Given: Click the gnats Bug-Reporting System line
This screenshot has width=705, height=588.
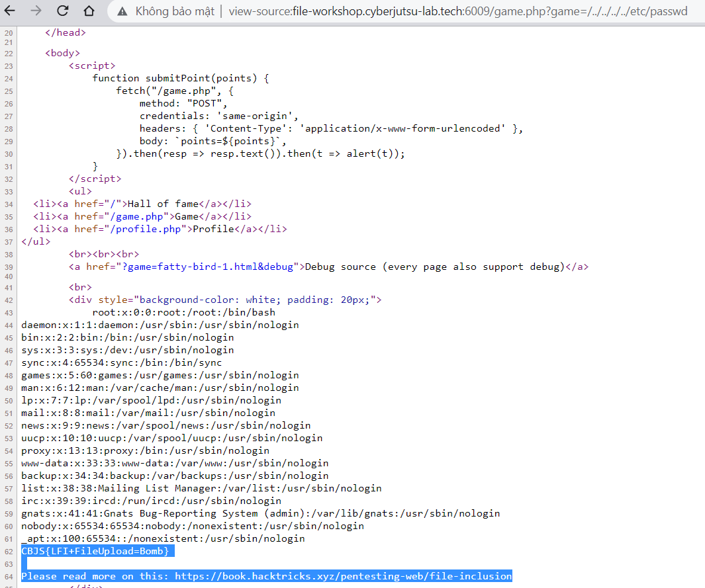Looking at the screenshot, I should 261,513.
